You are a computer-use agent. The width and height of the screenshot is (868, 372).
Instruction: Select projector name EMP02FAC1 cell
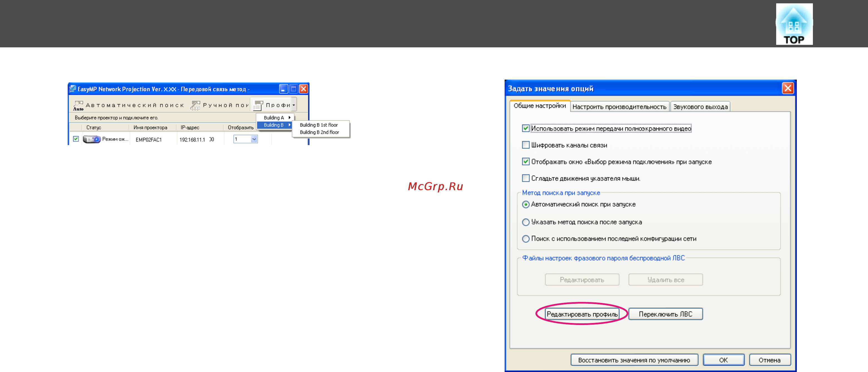[x=149, y=139]
